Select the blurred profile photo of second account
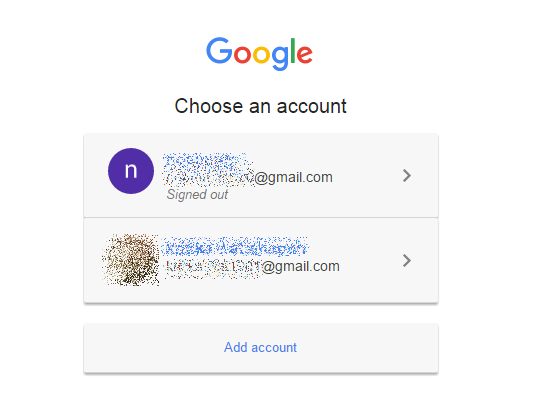This screenshot has width=534, height=418. [x=131, y=260]
